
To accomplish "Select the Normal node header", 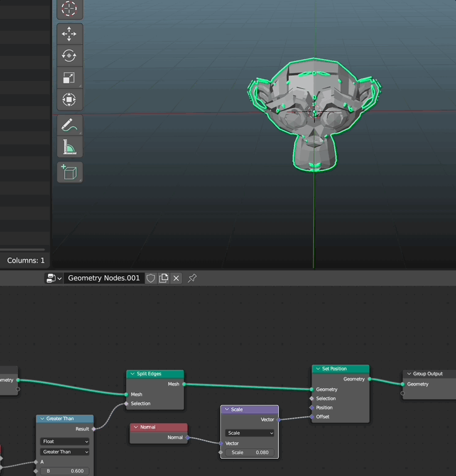I will pyautogui.click(x=159, y=427).
